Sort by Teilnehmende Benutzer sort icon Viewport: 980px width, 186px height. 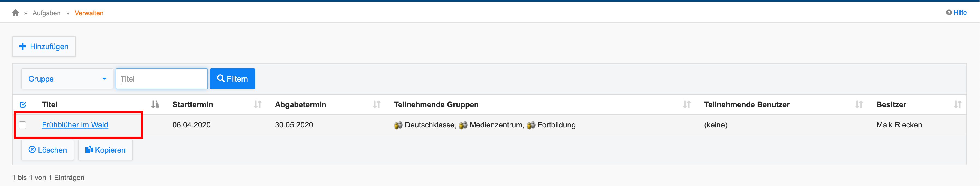pyautogui.click(x=859, y=104)
